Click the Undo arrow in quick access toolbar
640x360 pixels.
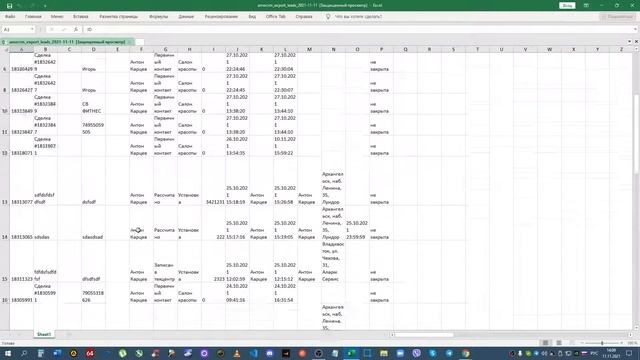19,6
